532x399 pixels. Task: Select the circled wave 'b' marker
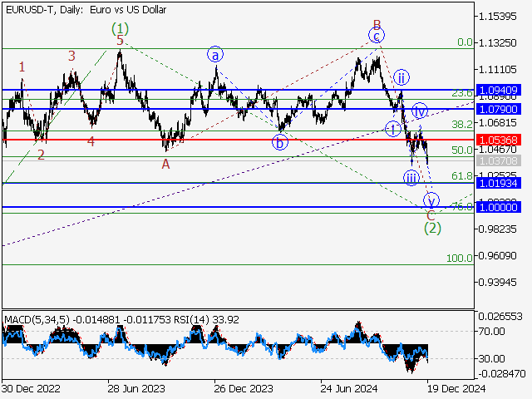coord(280,142)
